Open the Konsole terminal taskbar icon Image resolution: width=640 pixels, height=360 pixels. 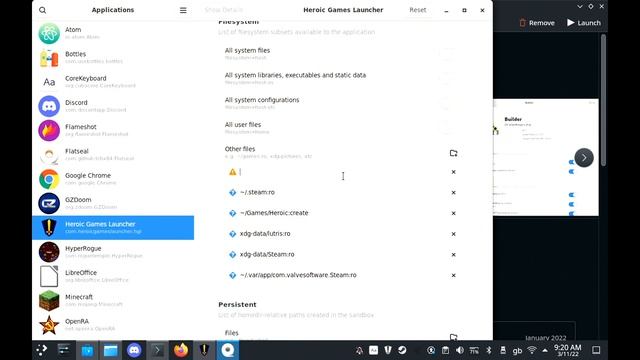click(158, 350)
